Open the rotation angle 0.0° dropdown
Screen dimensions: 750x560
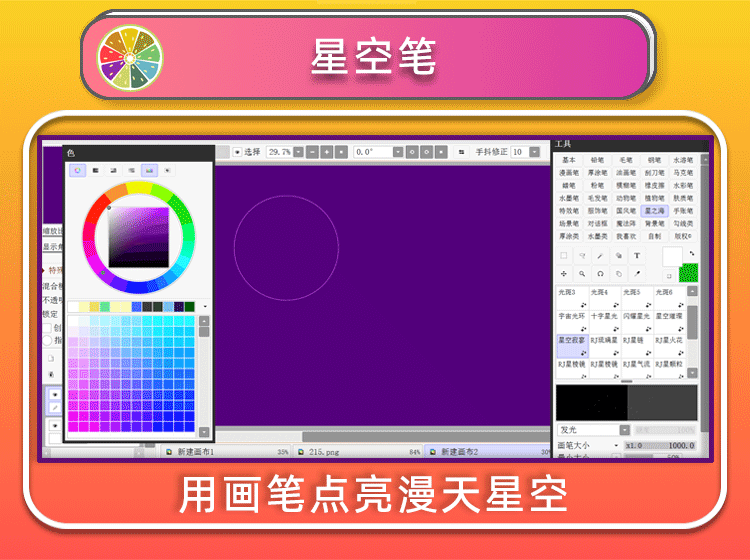(397, 152)
